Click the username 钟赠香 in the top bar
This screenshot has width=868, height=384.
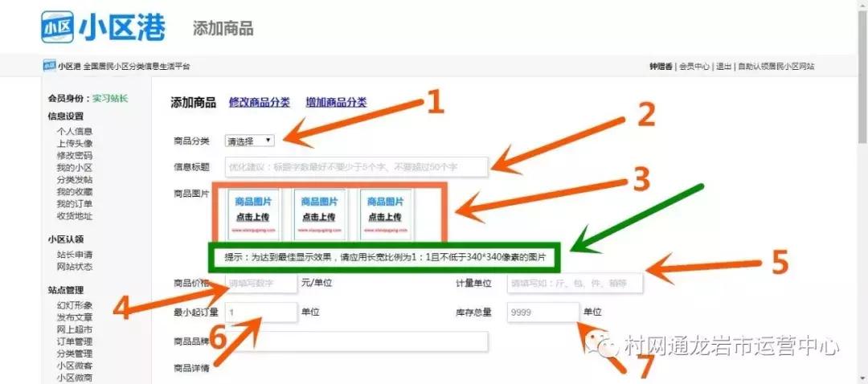pos(661,67)
